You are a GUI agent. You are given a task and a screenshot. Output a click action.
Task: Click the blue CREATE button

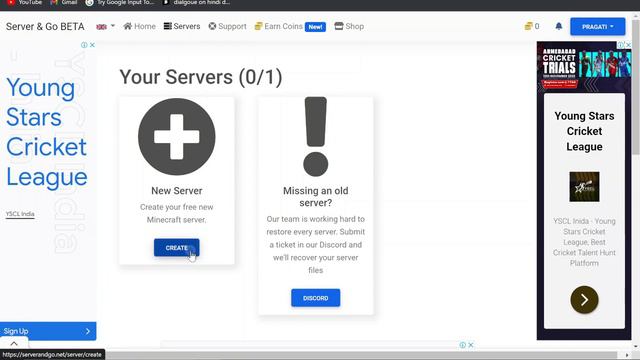(x=177, y=248)
